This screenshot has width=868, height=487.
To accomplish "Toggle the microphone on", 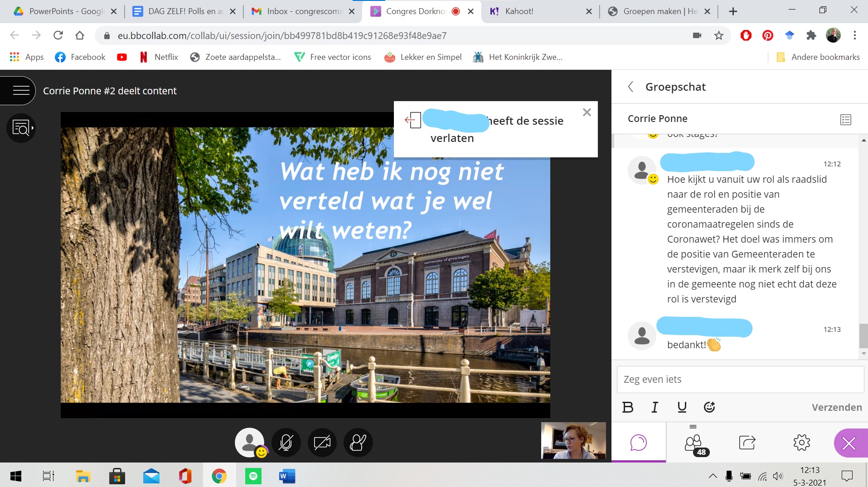I will (286, 442).
